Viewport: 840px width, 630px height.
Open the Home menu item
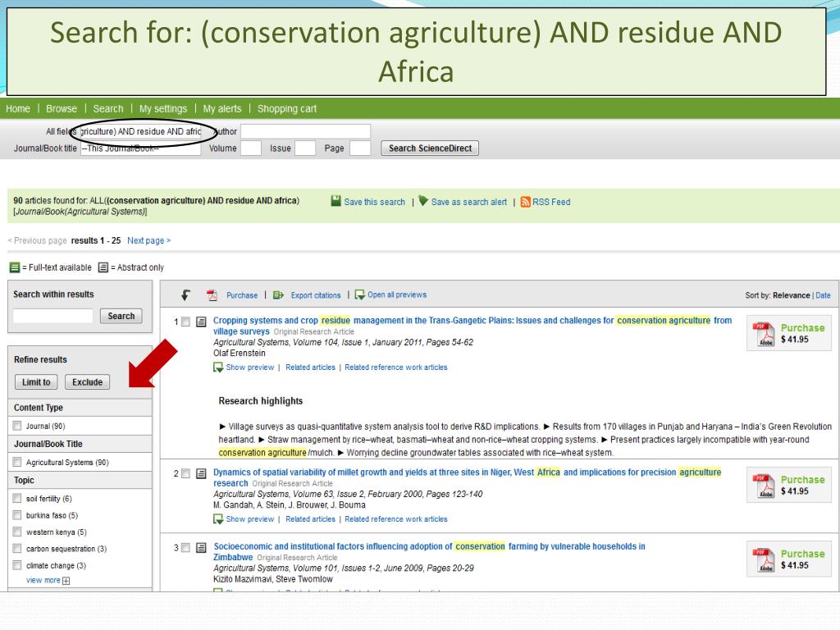coord(18,109)
